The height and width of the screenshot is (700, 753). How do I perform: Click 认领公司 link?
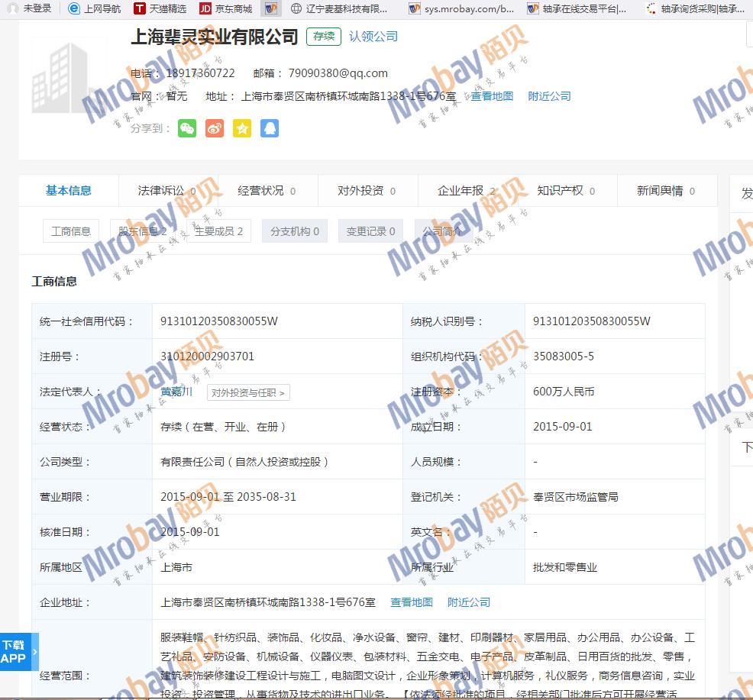(373, 37)
